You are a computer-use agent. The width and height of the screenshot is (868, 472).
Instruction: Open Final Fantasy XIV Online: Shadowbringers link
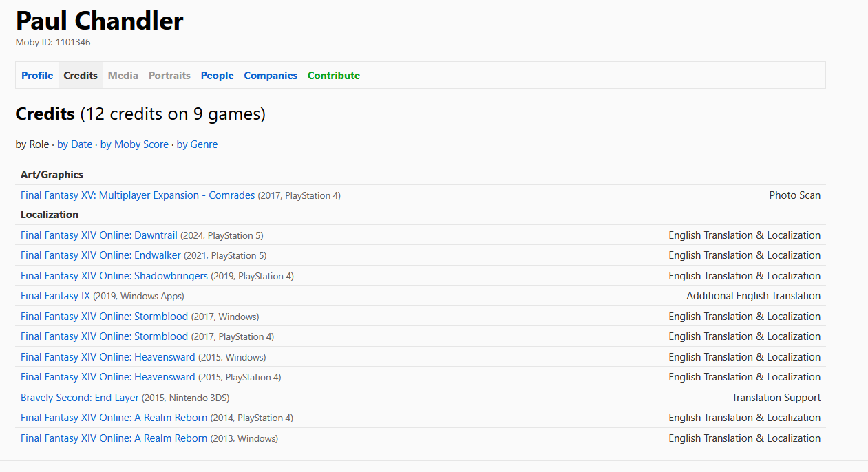114,276
